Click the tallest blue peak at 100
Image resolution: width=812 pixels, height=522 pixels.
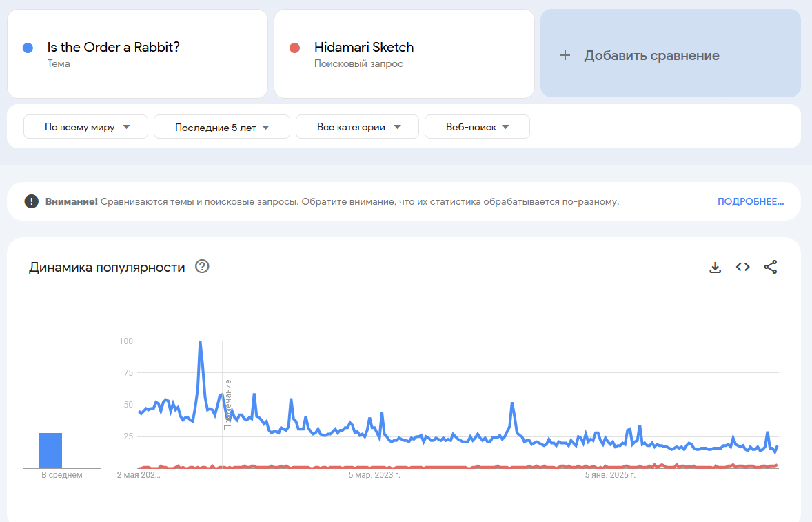tap(200, 342)
